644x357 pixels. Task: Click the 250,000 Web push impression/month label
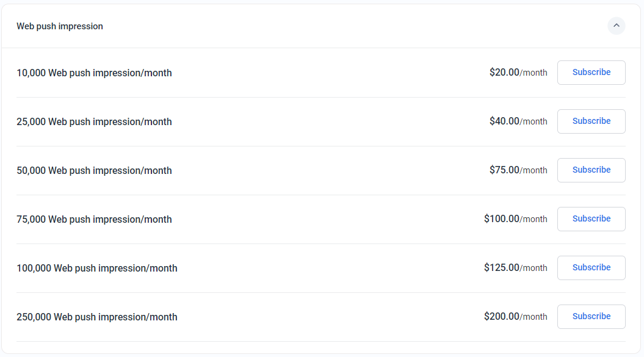97,317
